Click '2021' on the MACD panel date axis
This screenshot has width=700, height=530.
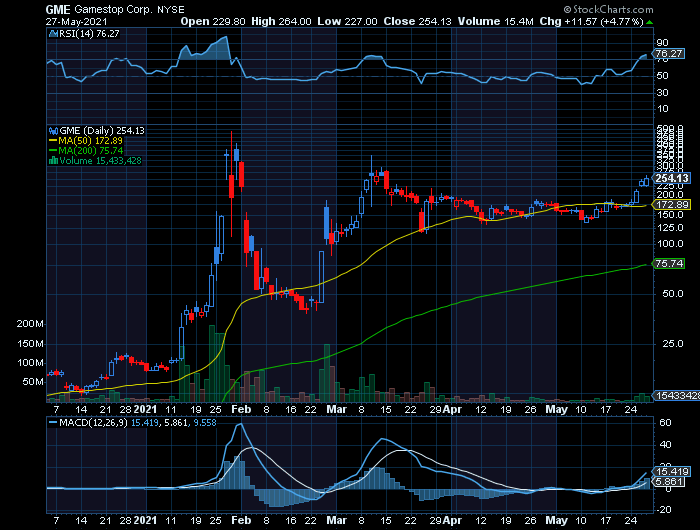click(146, 520)
